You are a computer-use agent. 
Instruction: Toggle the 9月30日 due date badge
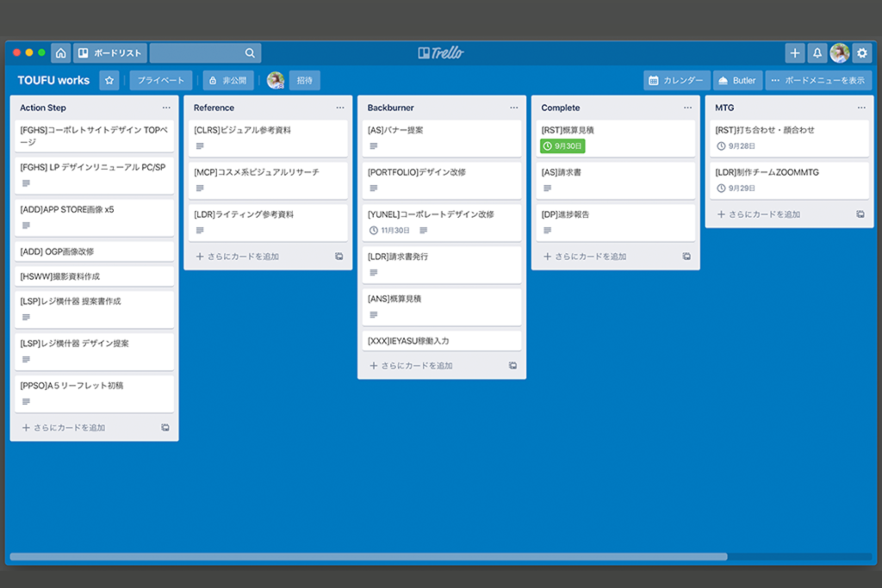click(562, 146)
